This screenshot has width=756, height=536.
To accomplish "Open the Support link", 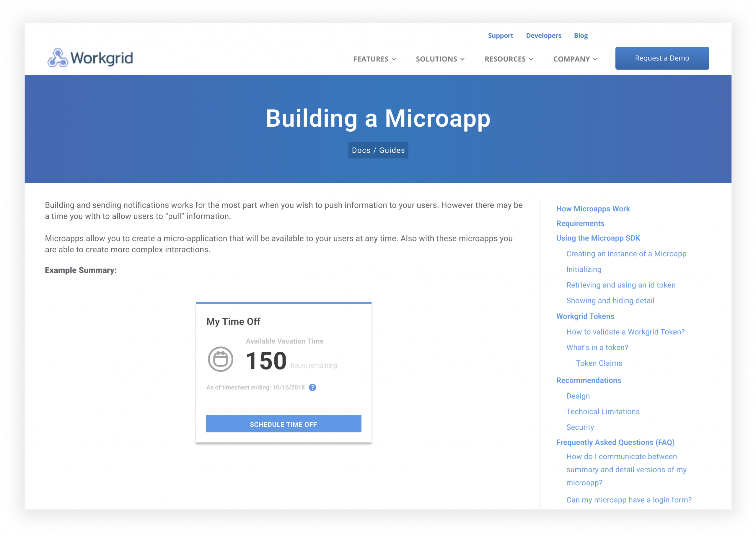I will 501,35.
